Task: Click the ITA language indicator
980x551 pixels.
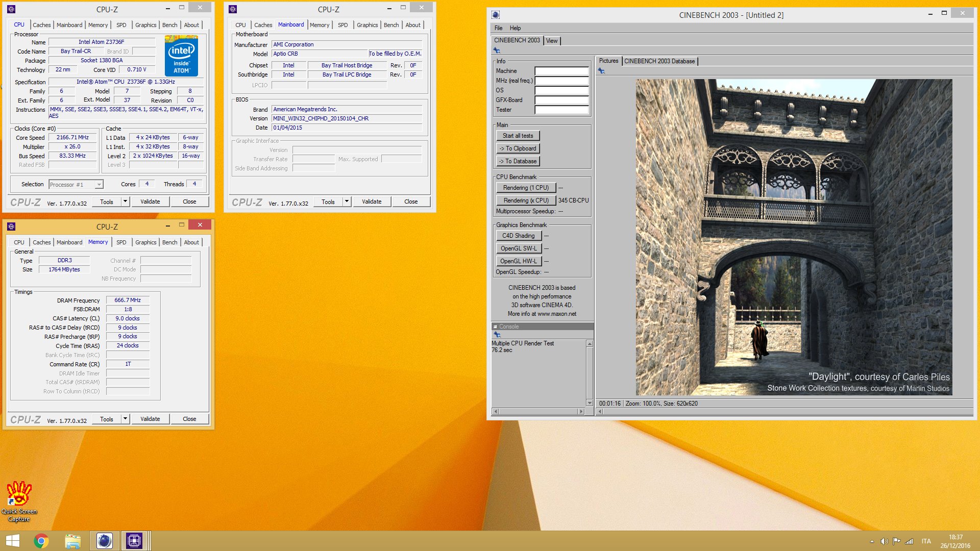Action: (926, 541)
